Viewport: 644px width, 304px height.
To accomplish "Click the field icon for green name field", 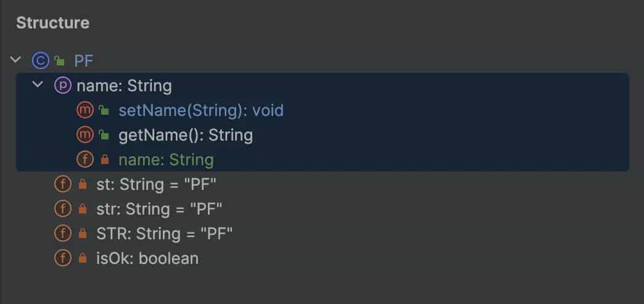I will pos(85,160).
